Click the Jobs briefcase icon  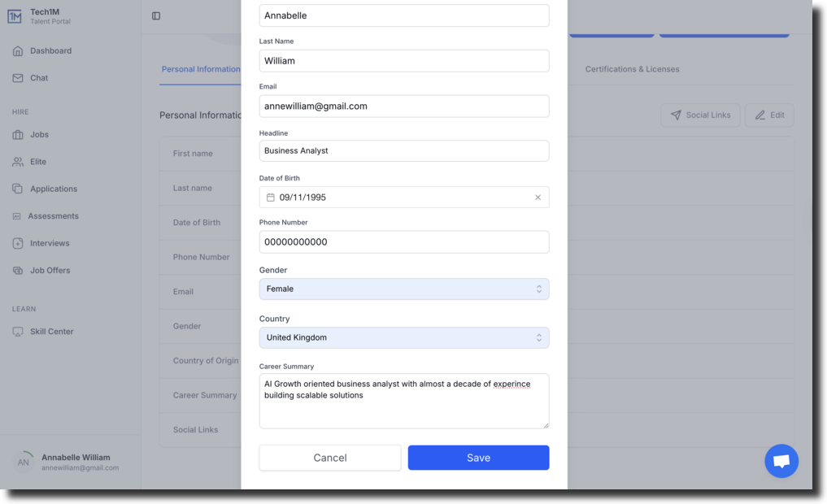coord(18,134)
